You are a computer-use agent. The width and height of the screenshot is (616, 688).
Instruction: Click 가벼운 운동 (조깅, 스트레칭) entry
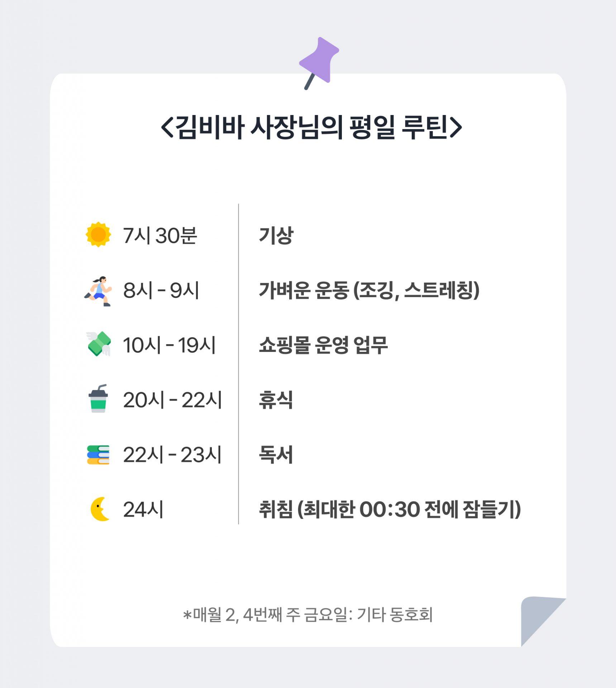coord(369,290)
